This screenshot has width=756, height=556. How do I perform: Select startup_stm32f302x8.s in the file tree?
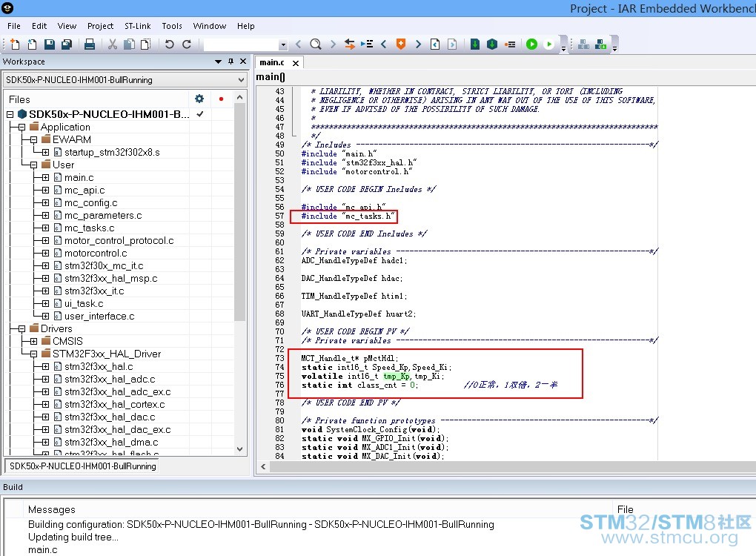coord(112,153)
